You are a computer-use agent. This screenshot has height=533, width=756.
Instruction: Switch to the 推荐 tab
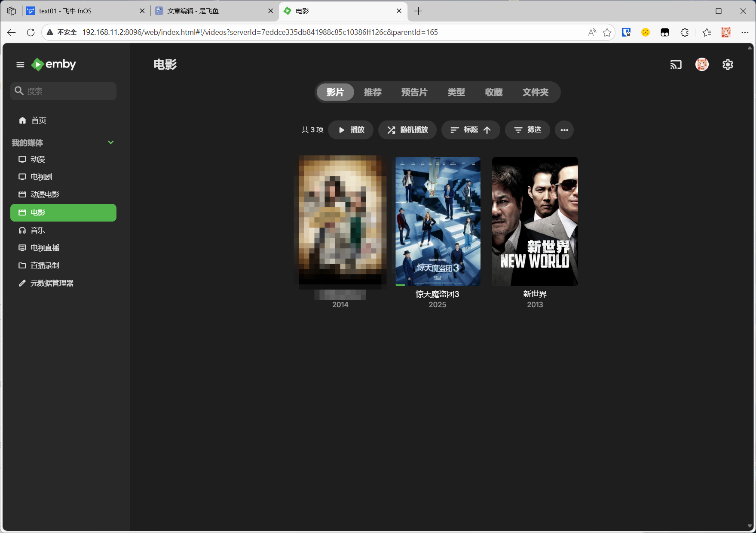point(372,92)
